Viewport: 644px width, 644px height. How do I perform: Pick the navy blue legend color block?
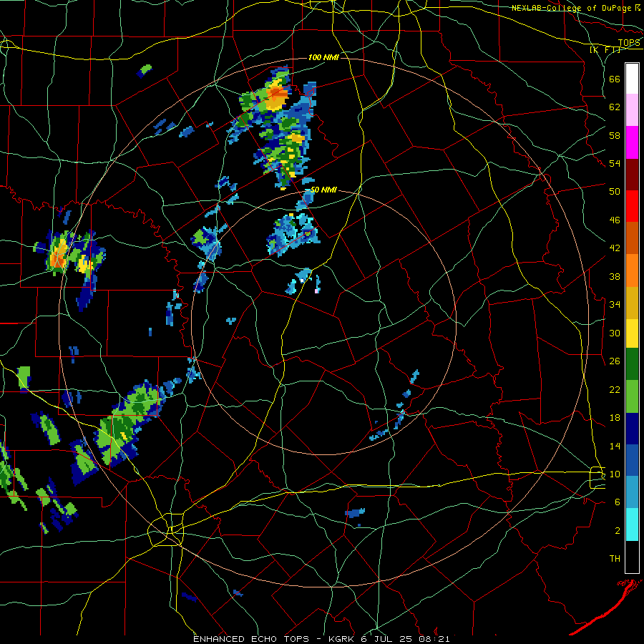pos(632,429)
